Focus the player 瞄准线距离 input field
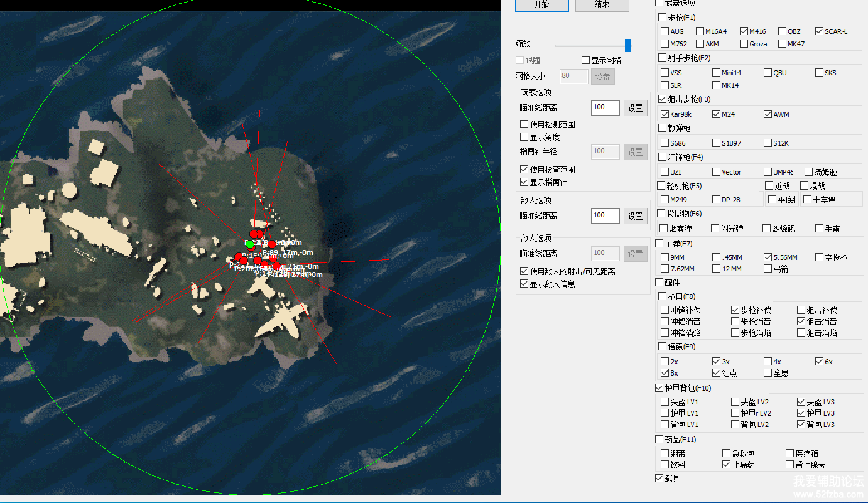Viewport: 868px width, 503px height. coord(605,108)
